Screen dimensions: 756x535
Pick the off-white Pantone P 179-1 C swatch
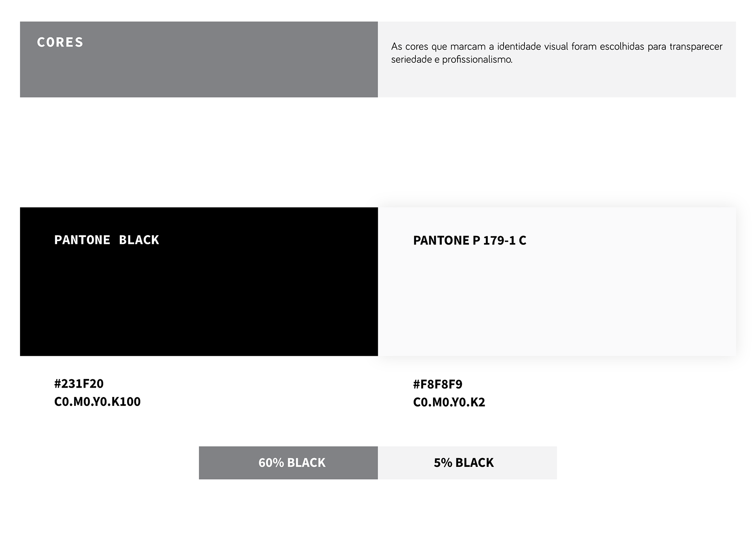pos(557,299)
